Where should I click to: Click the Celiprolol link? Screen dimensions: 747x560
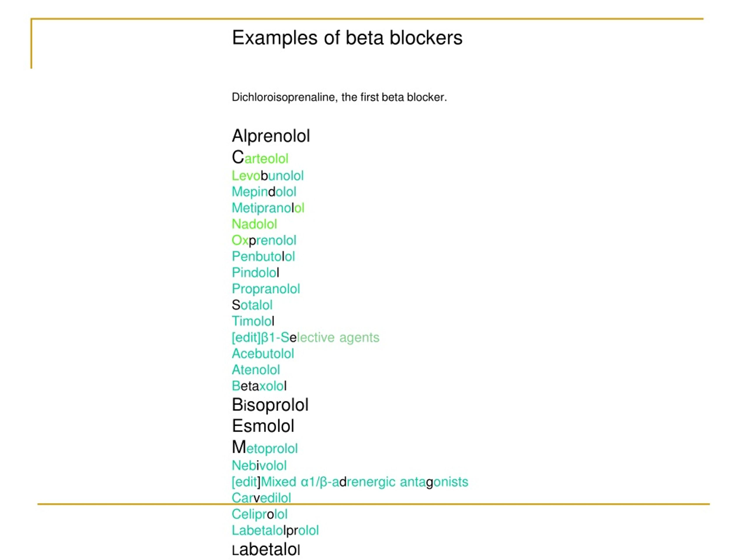(x=260, y=515)
